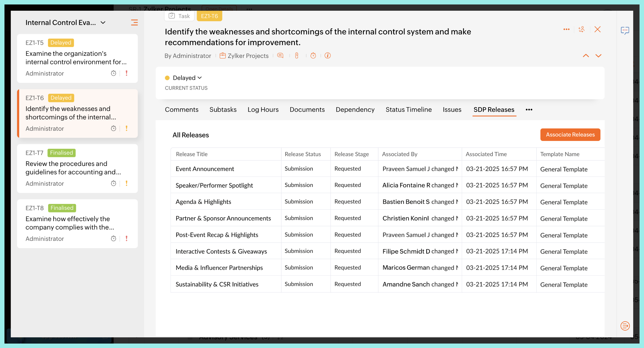Screen dimensions: 644x348
Task: Click the add followers icon
Action: pos(581,29)
